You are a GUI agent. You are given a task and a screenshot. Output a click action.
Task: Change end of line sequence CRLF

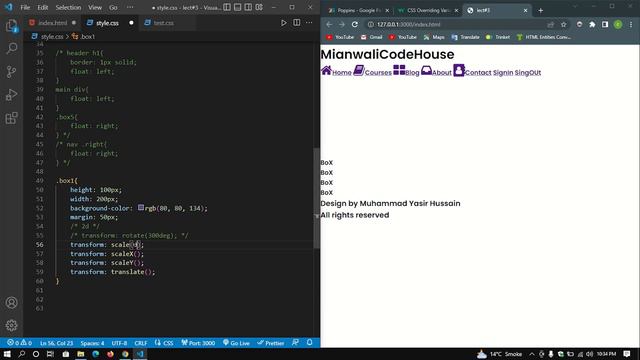(x=141, y=343)
